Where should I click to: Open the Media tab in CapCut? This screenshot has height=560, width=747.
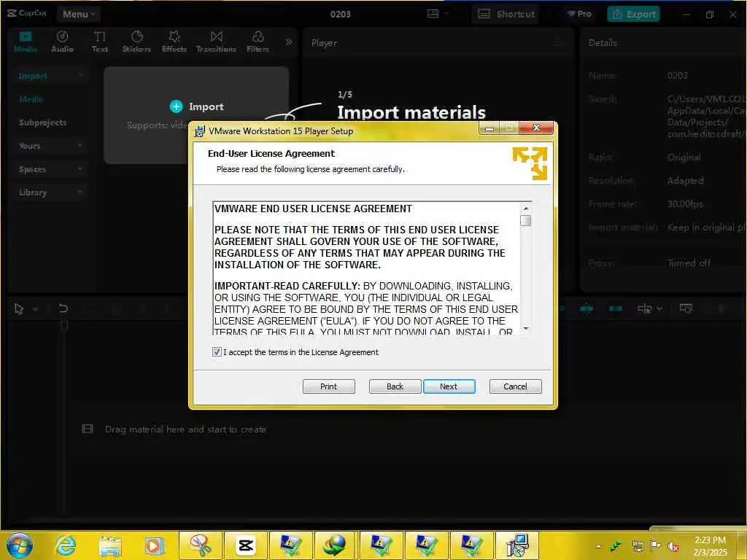[26, 42]
